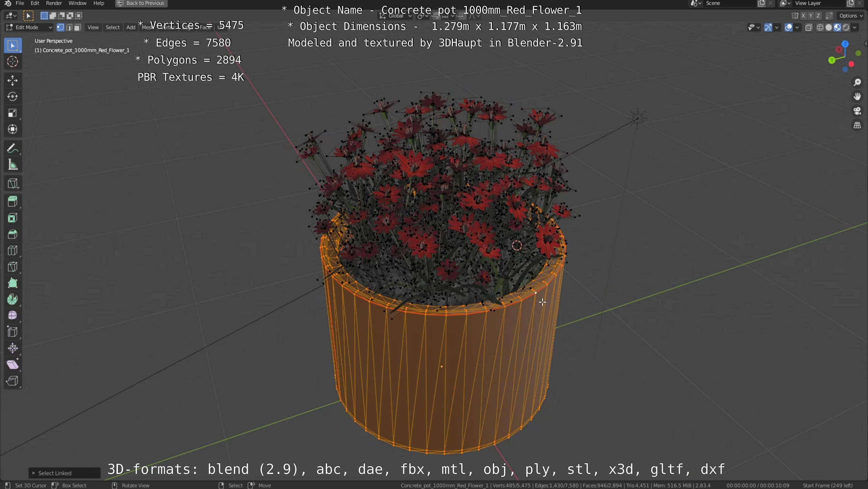Image resolution: width=868 pixels, height=489 pixels.
Task: Choose the Shear tool
Action: 13,365
